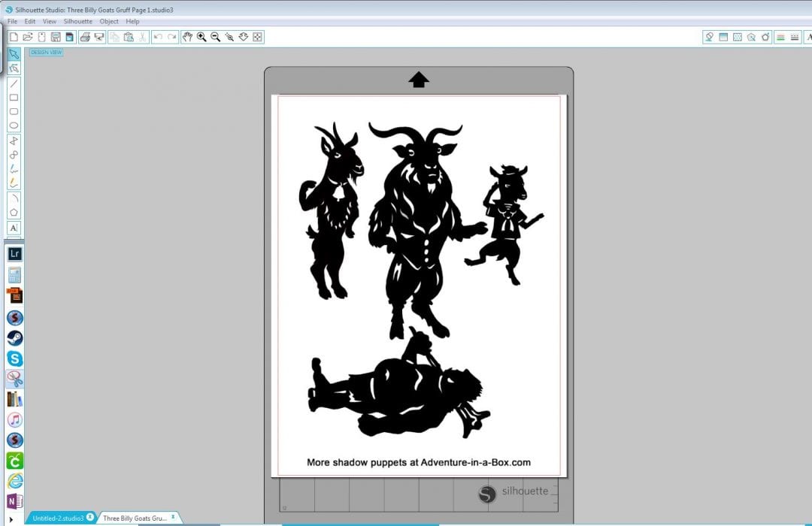Launch Lightroom from the taskbar
Screen dimensions: 812x526
tap(14, 254)
